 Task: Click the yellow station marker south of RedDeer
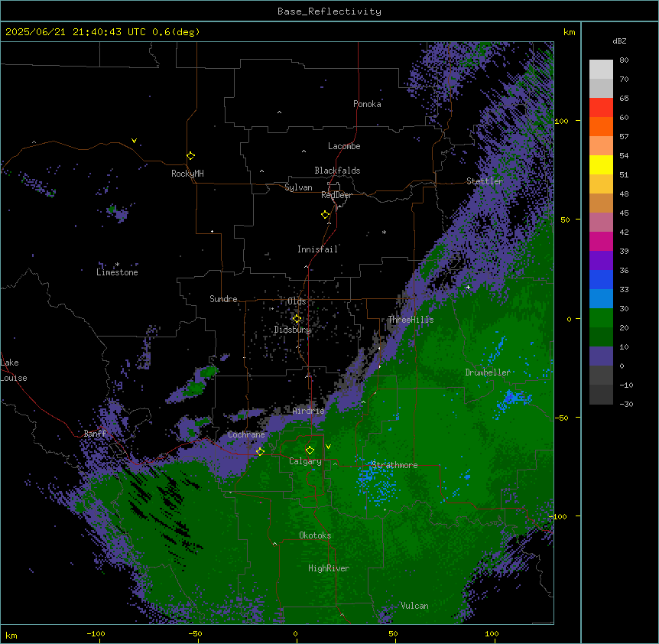(x=326, y=215)
